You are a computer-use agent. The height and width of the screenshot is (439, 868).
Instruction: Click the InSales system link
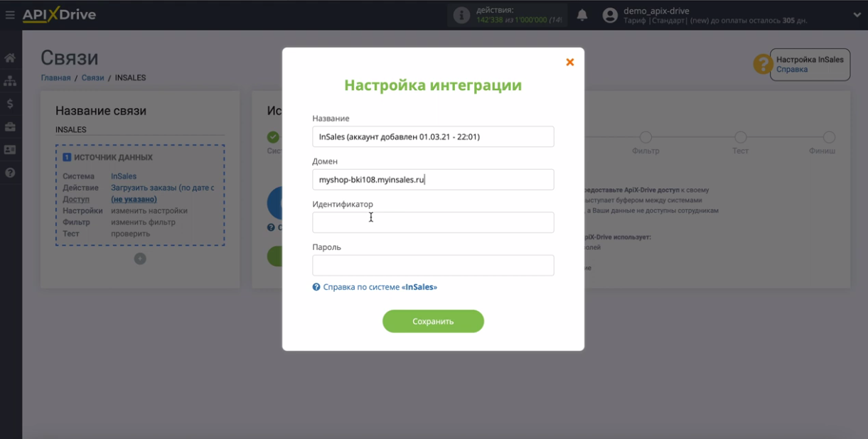124,176
